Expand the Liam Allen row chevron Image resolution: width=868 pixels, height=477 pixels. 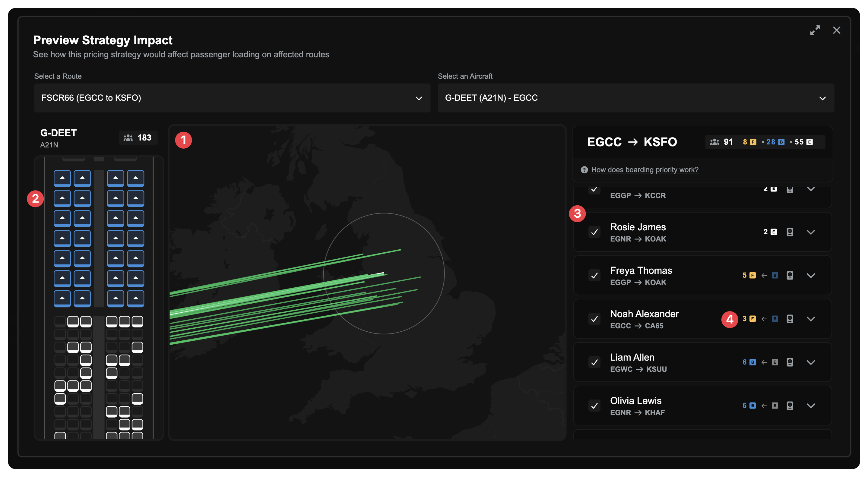click(x=811, y=362)
